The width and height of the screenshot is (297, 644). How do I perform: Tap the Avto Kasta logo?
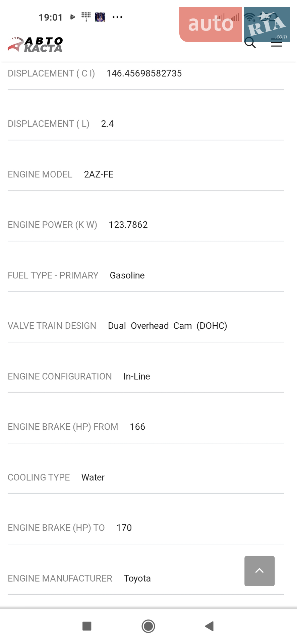coord(35,45)
